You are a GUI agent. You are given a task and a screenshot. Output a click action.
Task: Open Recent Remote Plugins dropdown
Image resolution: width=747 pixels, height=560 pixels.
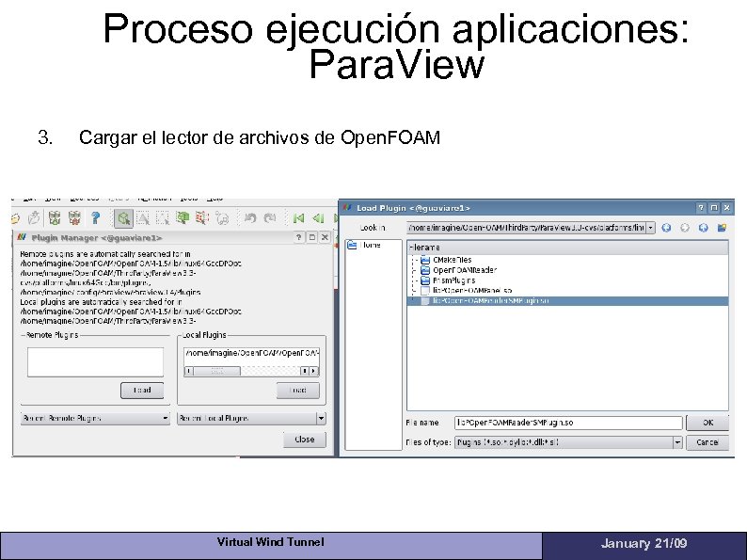click(x=95, y=419)
